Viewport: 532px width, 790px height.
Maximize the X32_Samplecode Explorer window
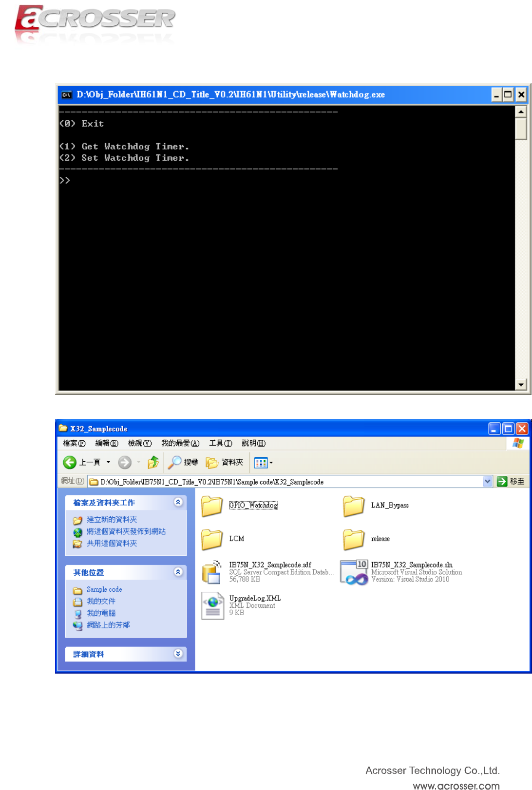pos(508,429)
